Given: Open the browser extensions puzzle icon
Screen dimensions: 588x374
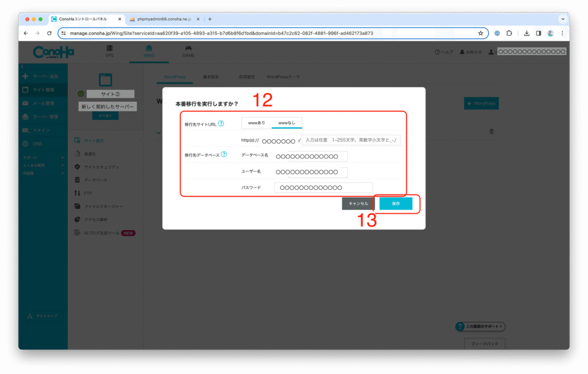Looking at the screenshot, I should pos(509,33).
